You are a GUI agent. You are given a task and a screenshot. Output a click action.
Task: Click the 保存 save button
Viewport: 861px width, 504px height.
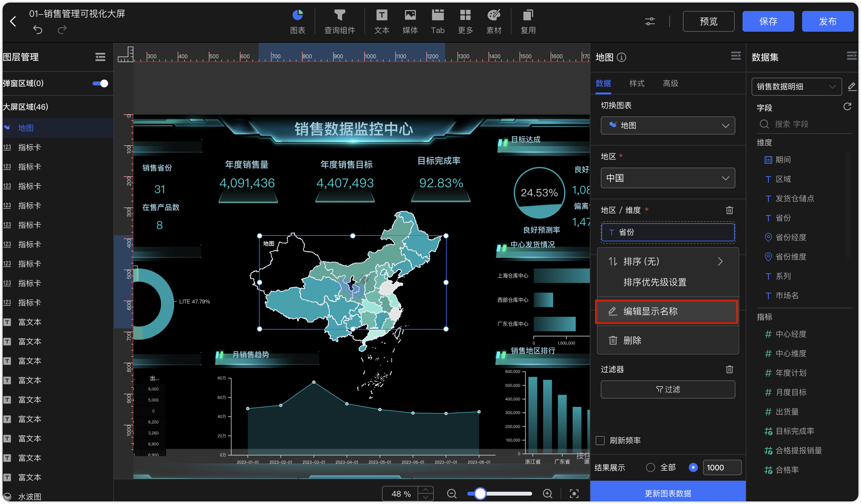pyautogui.click(x=768, y=21)
